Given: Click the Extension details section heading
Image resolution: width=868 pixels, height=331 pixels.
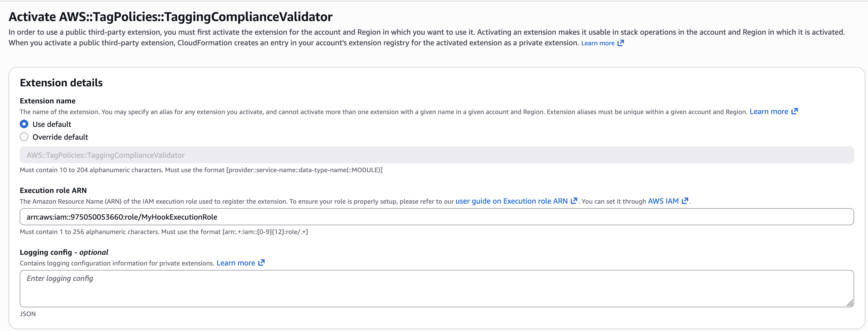Looking at the screenshot, I should (61, 82).
